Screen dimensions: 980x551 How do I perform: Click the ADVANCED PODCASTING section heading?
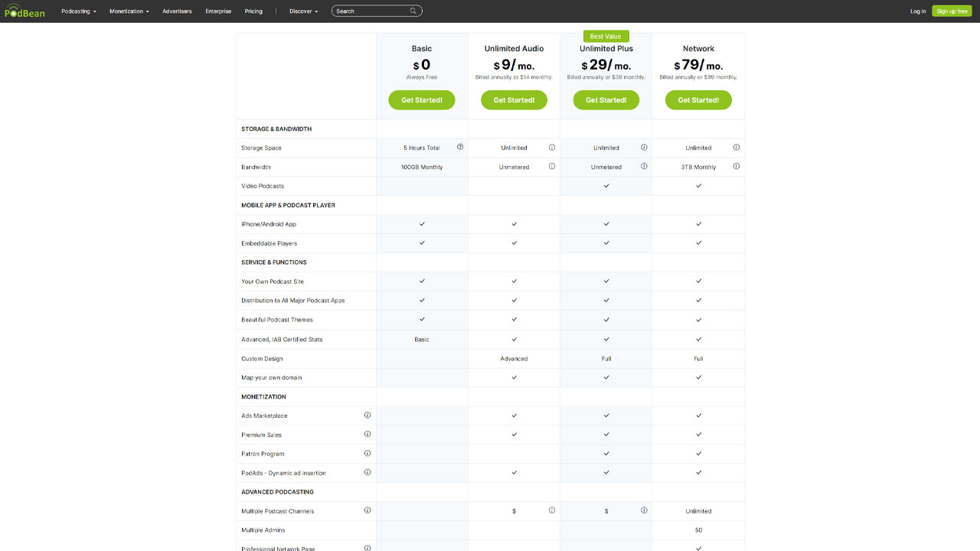click(x=277, y=492)
